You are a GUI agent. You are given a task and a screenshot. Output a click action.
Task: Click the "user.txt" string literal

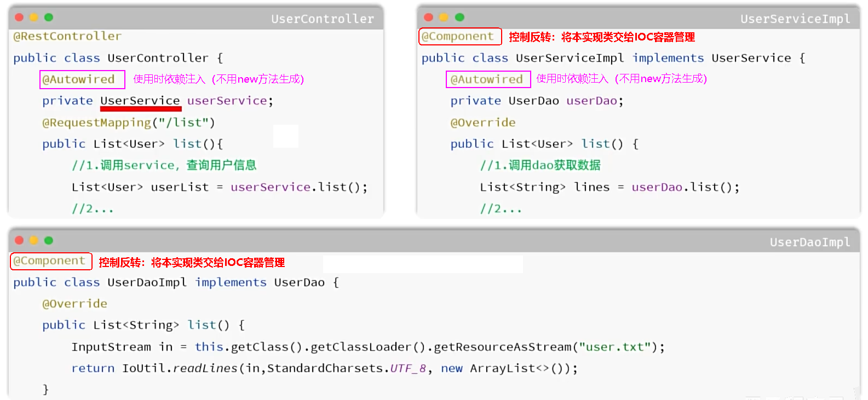tap(614, 347)
